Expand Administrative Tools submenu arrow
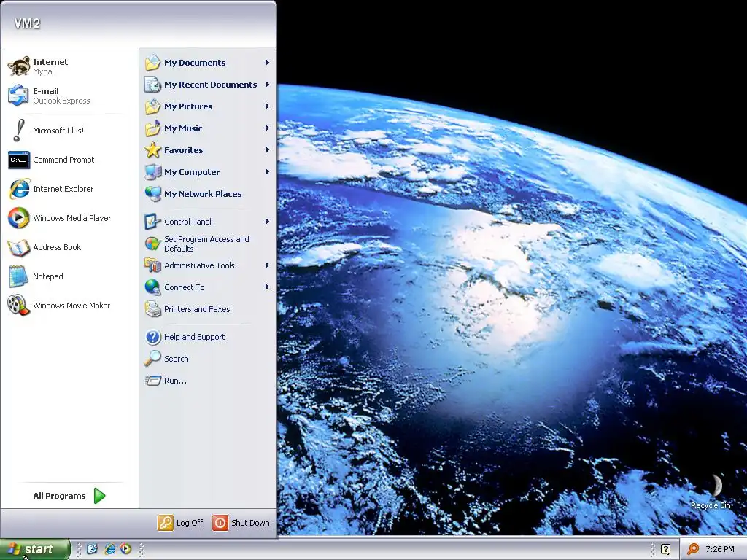The width and height of the screenshot is (747, 560). point(267,265)
